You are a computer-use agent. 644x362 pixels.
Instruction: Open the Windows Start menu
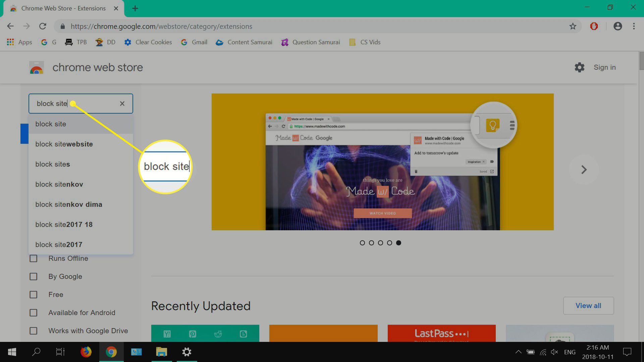click(x=12, y=352)
